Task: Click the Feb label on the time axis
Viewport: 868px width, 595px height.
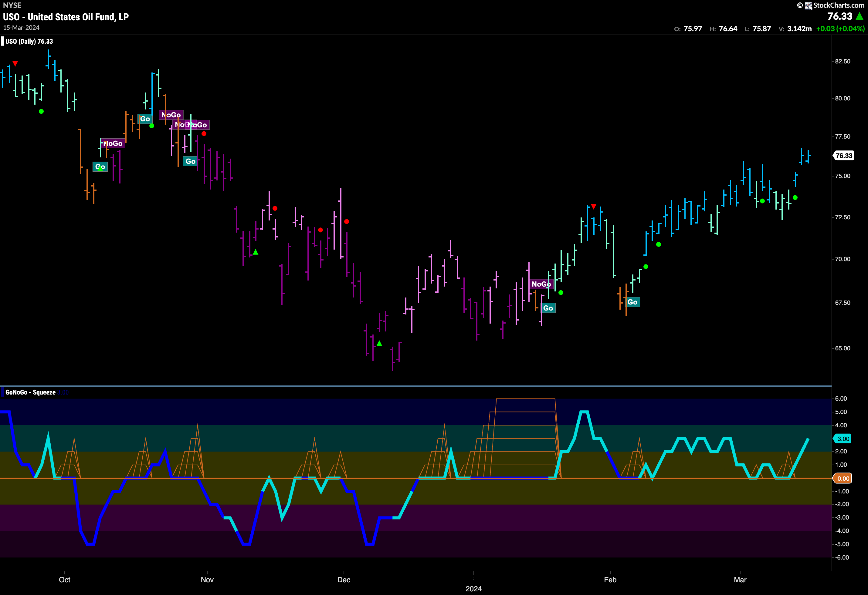Action: point(610,580)
